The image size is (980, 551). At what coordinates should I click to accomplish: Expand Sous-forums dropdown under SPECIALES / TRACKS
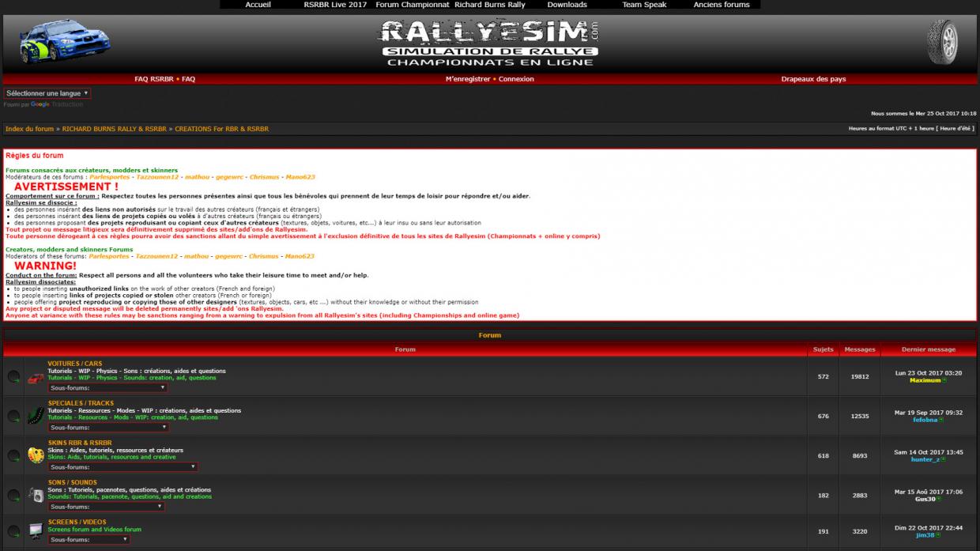click(x=107, y=428)
